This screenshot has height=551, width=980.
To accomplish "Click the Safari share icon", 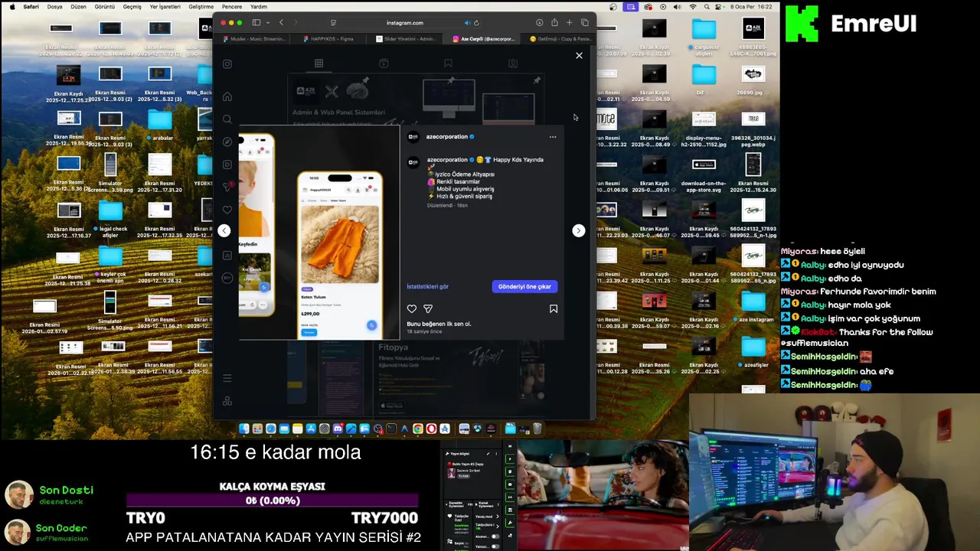I will (x=554, y=23).
